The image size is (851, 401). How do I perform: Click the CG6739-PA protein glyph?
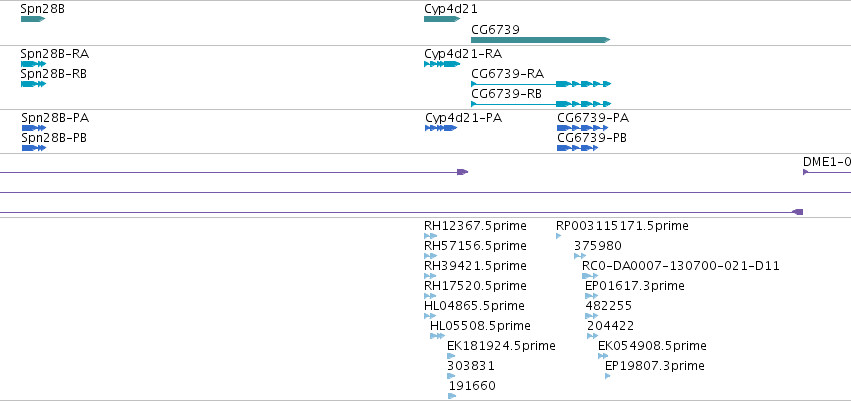(582, 128)
